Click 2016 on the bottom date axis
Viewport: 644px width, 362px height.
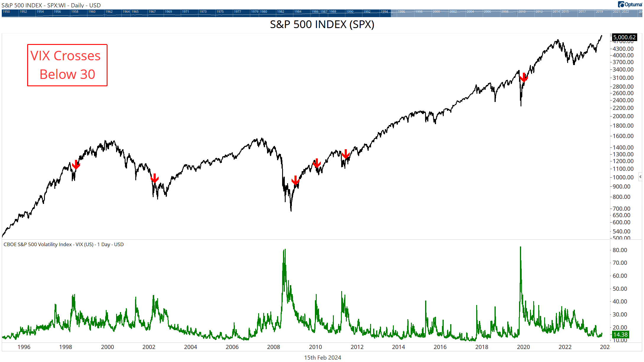(440, 347)
